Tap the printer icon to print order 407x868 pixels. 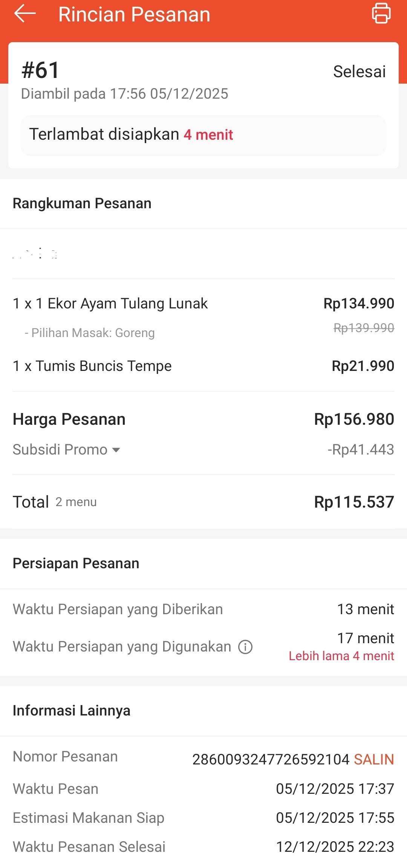click(x=381, y=14)
